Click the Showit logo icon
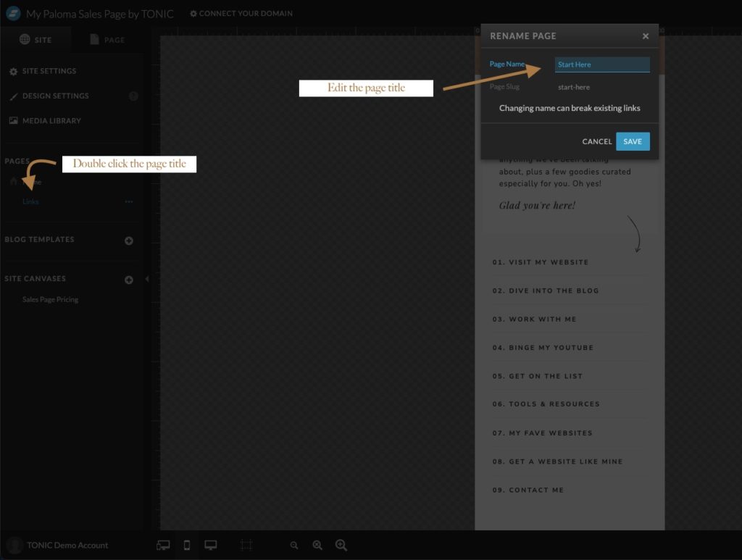The height and width of the screenshot is (560, 742). 13,13
